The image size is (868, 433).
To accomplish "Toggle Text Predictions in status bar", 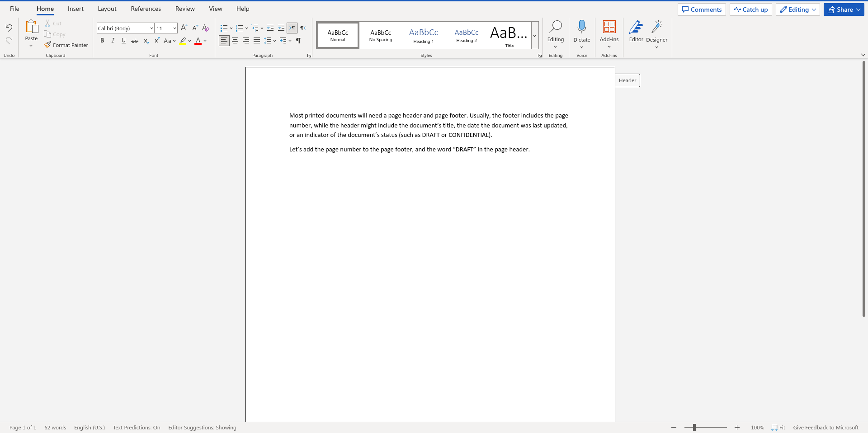I will click(x=137, y=428).
